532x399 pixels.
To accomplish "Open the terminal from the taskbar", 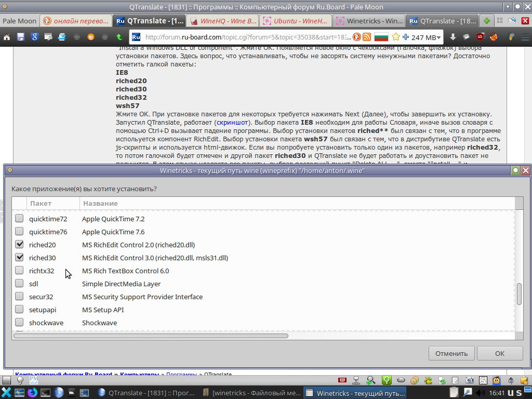I will tap(46, 393).
